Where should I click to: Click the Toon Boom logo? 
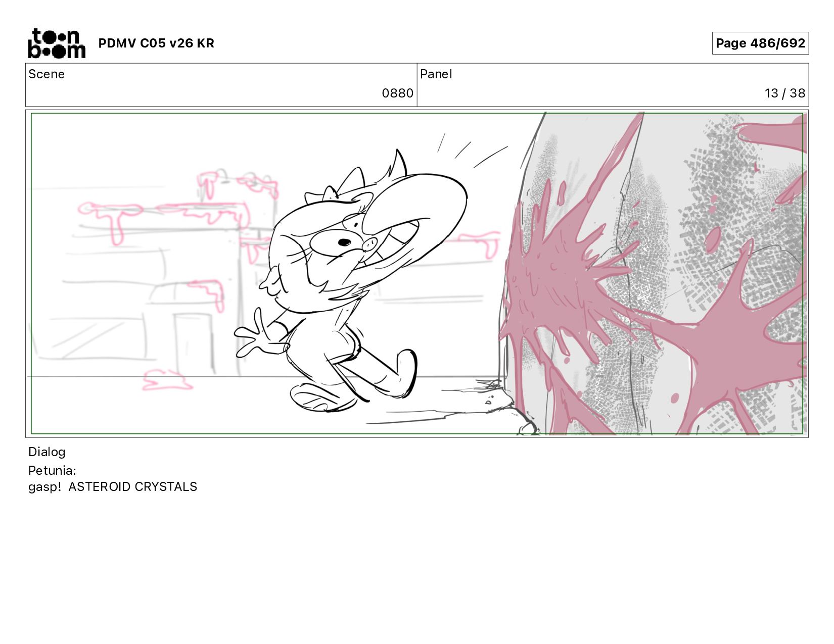pos(56,43)
